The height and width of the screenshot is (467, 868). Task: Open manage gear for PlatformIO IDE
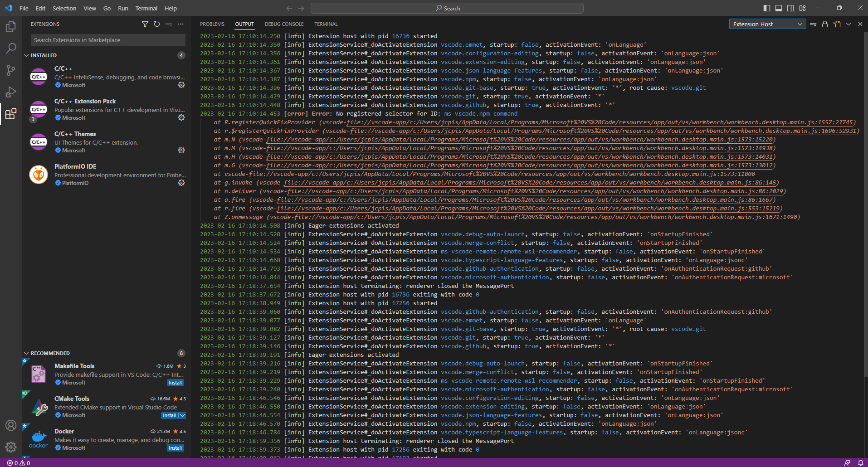pos(181,183)
